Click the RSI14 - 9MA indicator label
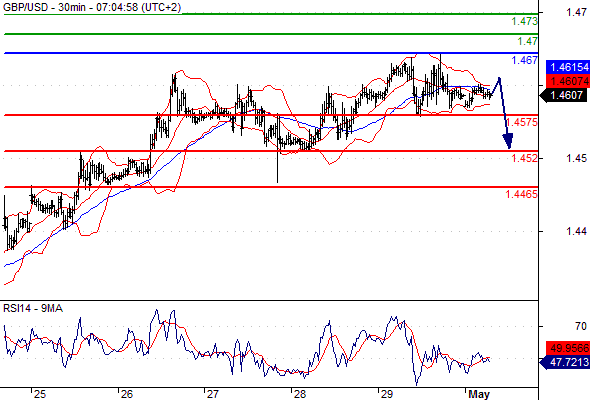Screen dimensions: 590x400 (x=33, y=309)
